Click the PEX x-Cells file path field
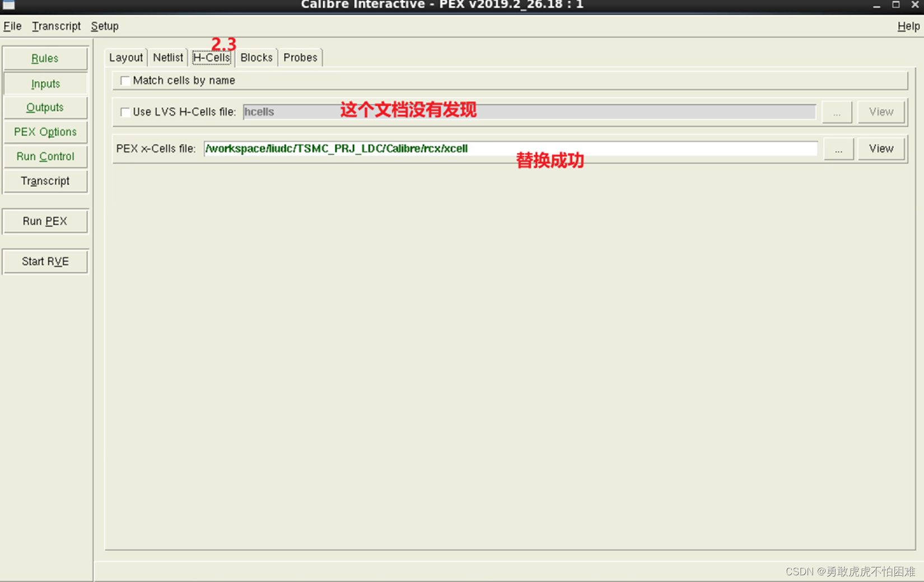This screenshot has height=582, width=924. click(x=511, y=148)
